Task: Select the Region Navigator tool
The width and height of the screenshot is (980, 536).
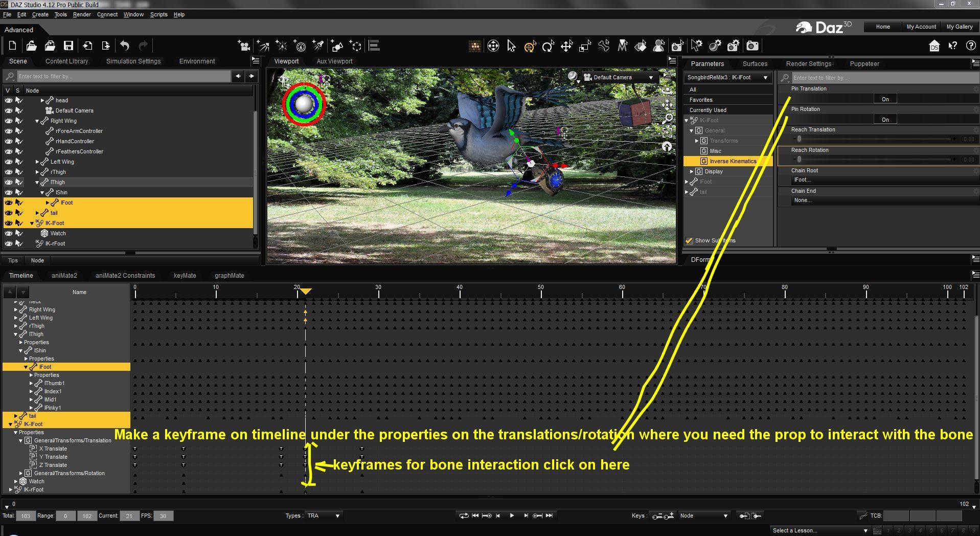Action: click(x=659, y=46)
